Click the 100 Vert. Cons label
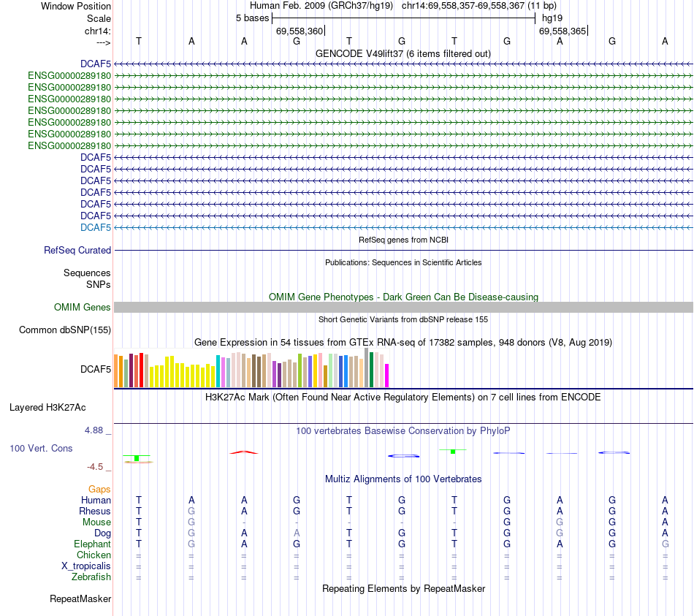Screen dimensions: 694x616 (41, 449)
